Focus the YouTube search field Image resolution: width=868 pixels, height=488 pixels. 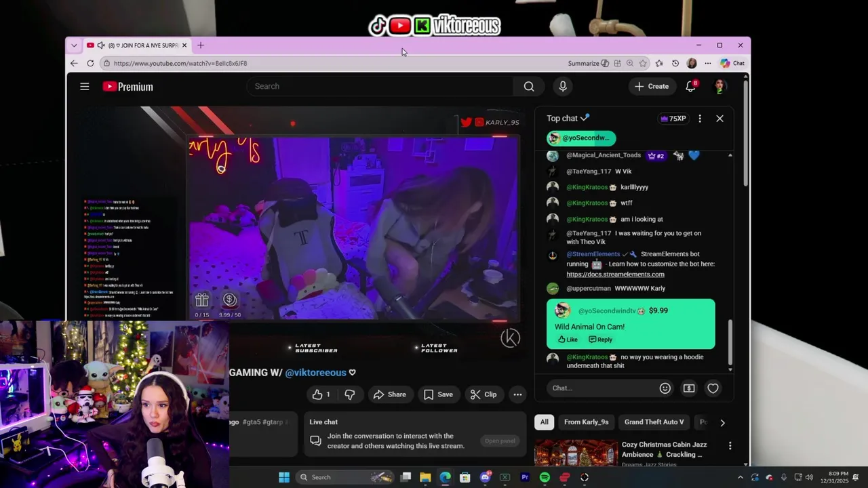coord(380,86)
